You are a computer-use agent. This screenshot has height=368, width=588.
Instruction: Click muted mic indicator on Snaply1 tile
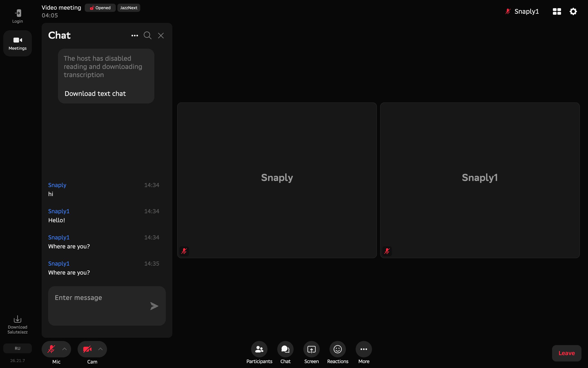387,251
